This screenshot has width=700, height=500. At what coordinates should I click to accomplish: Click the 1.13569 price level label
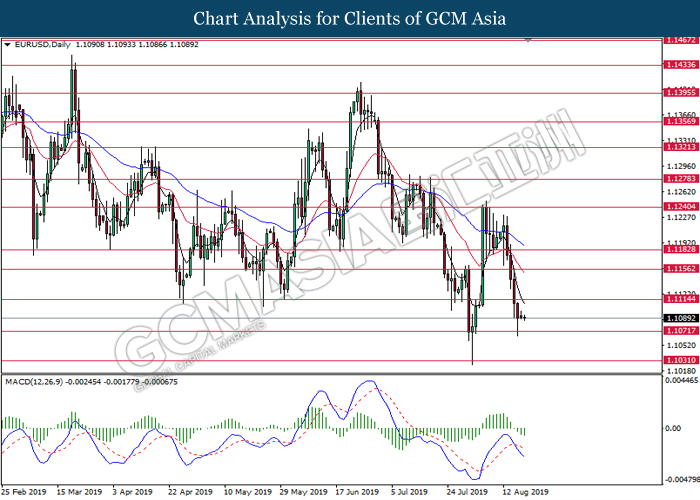(681, 121)
